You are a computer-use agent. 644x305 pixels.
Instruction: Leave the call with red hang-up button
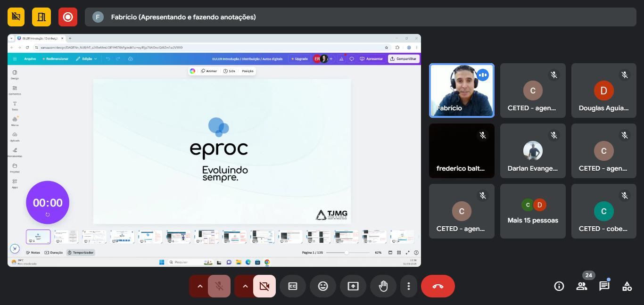[x=438, y=286]
